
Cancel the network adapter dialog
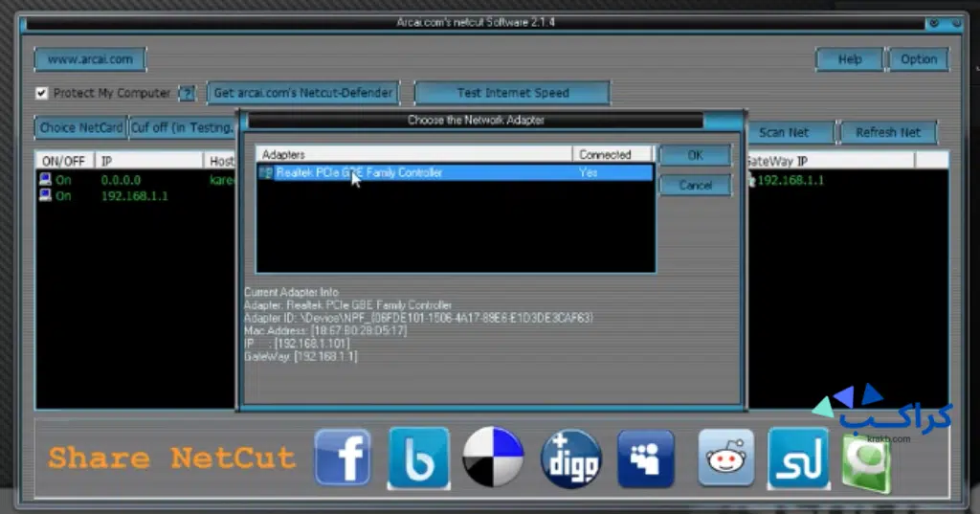tap(695, 185)
